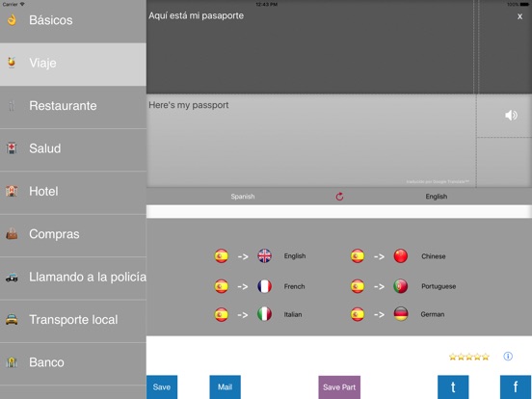The height and width of the screenshot is (399, 532).
Task: Choose the Salud category
Action: 73,149
